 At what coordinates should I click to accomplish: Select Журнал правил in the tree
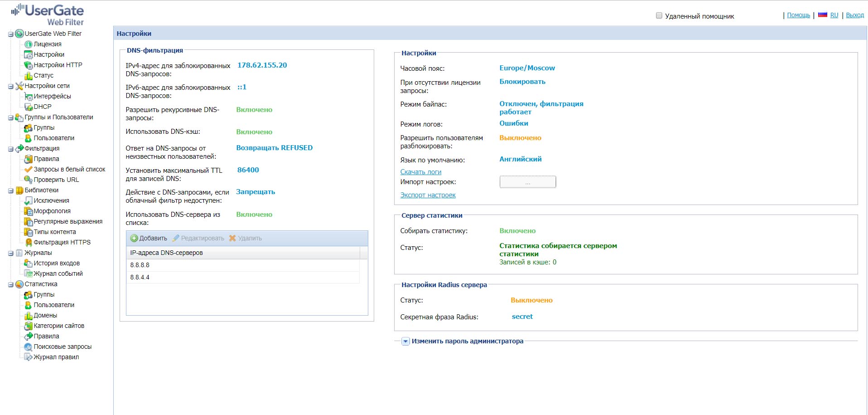click(56, 357)
